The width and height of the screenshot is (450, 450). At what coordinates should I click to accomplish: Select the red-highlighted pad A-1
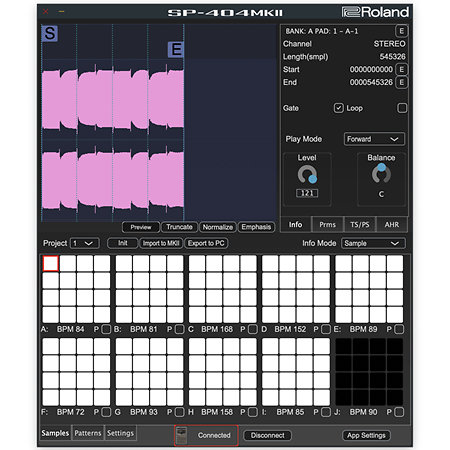pos(51,264)
